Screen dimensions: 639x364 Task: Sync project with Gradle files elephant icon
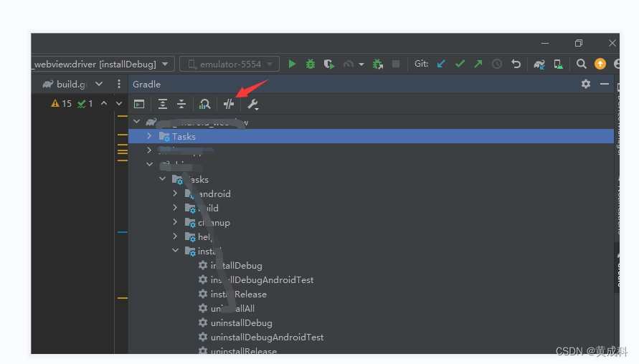tap(539, 64)
